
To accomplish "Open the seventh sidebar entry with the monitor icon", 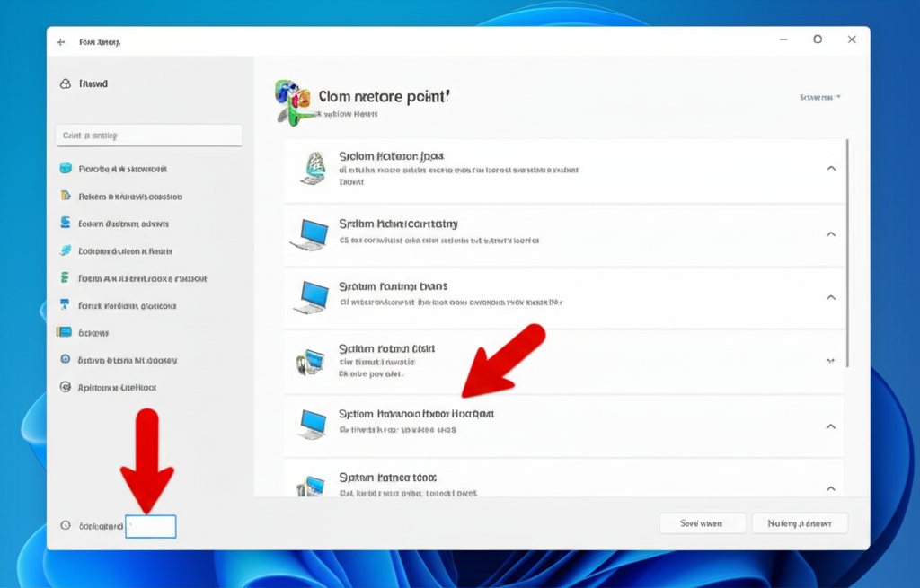I will [x=93, y=332].
